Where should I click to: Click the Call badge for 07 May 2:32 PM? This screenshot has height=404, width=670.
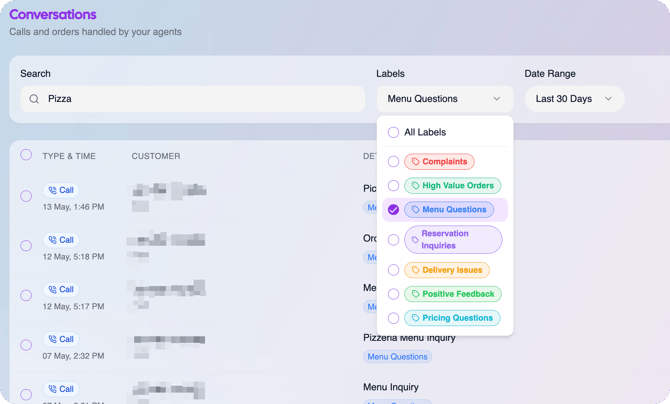61,339
